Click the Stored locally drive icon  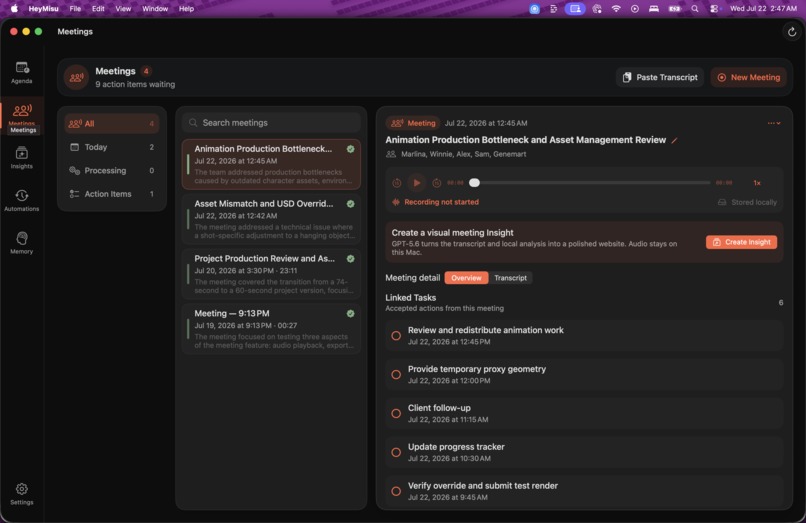click(722, 202)
